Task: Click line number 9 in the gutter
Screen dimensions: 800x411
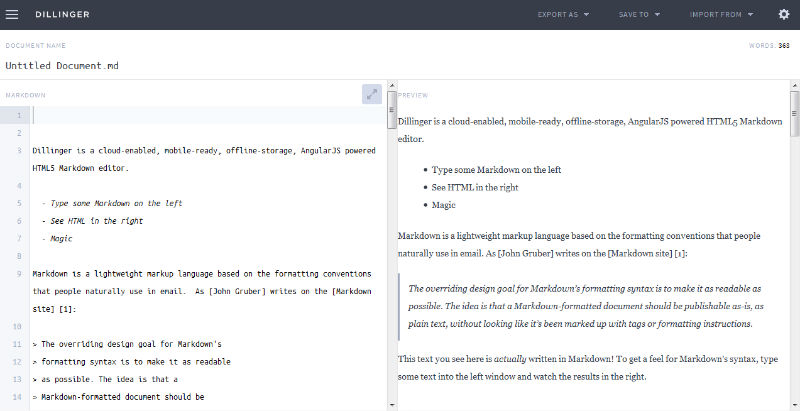Action: [x=19, y=273]
